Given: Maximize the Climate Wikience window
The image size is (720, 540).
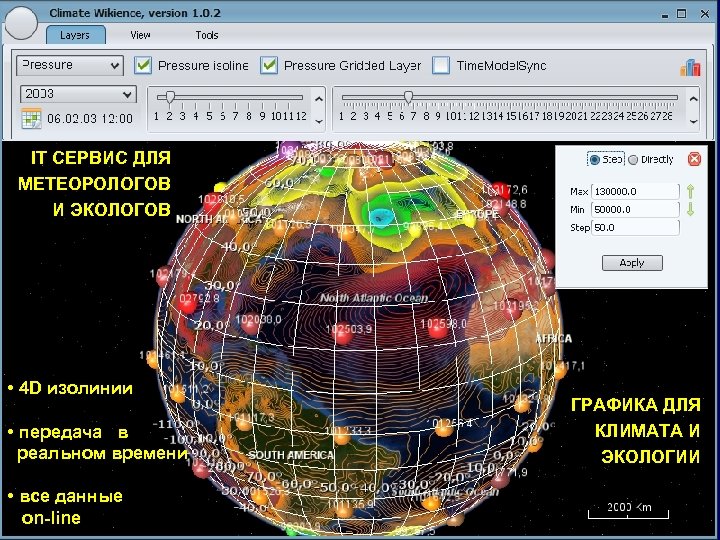Looking at the screenshot, I should tap(682, 14).
